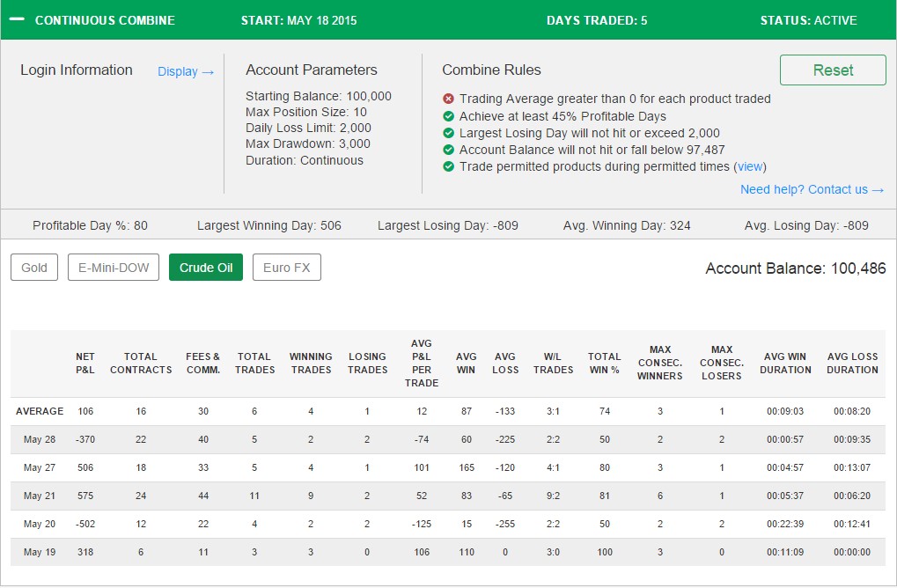The image size is (897, 588).
Task: Click the WINNING TRADES column header
Action: (x=311, y=364)
